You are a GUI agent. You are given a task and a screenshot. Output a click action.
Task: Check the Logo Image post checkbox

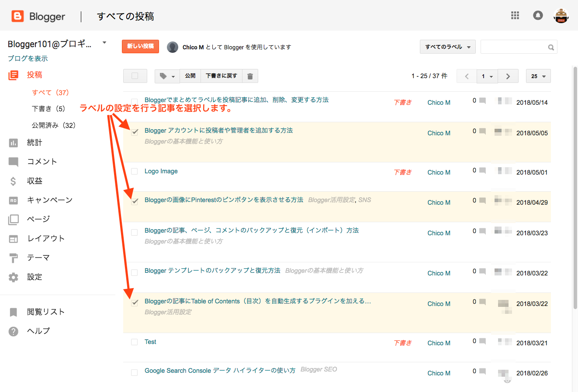pyautogui.click(x=135, y=172)
